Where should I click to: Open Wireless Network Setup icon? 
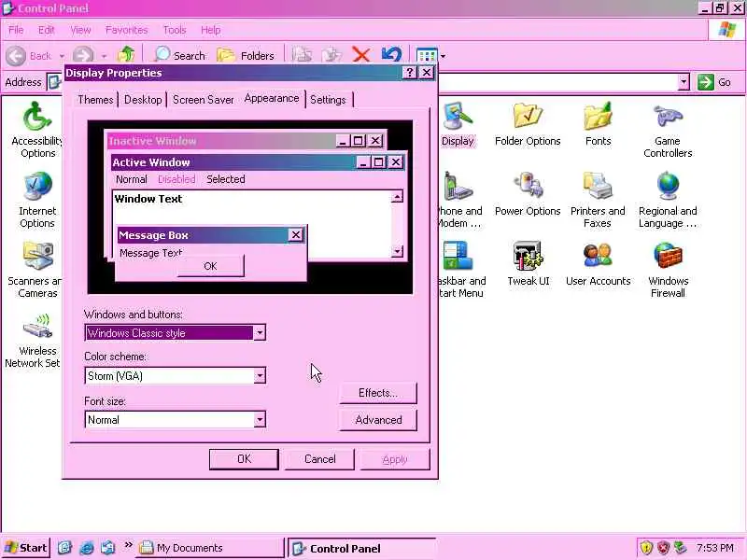[35, 340]
